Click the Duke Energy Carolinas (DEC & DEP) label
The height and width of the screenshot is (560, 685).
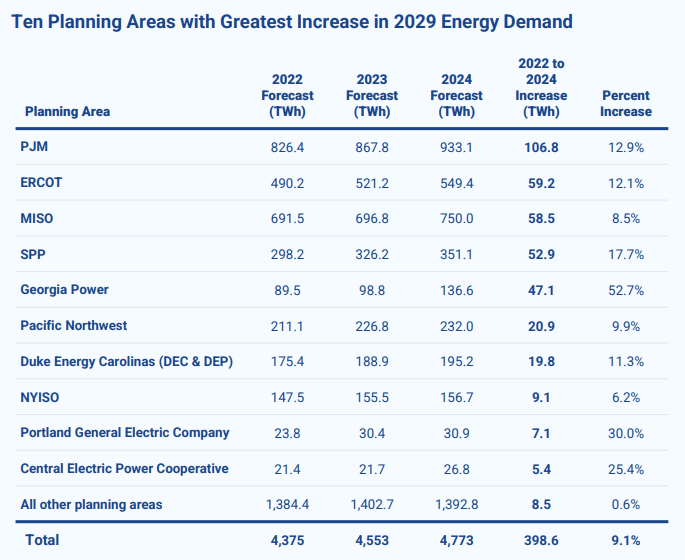click(x=127, y=362)
